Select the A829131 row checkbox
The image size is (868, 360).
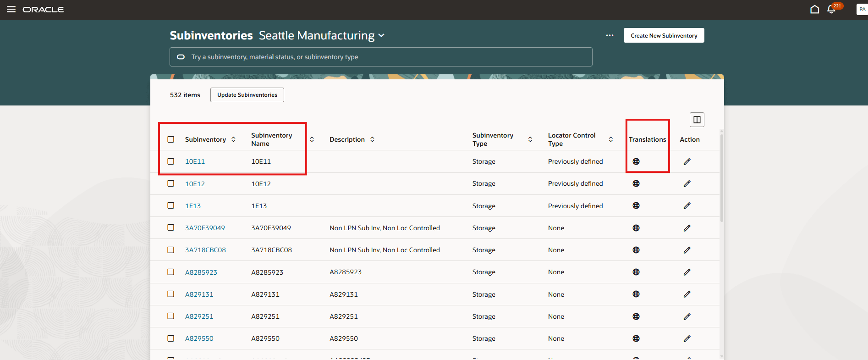point(171,294)
